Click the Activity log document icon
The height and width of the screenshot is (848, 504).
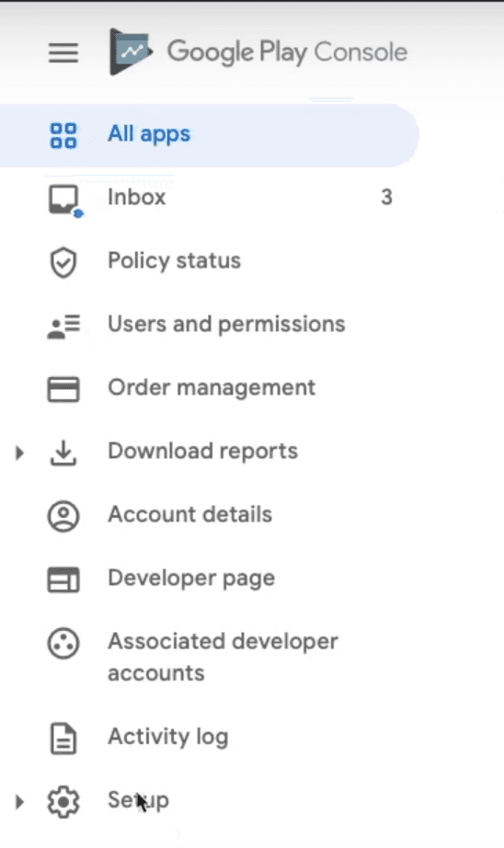tap(63, 739)
